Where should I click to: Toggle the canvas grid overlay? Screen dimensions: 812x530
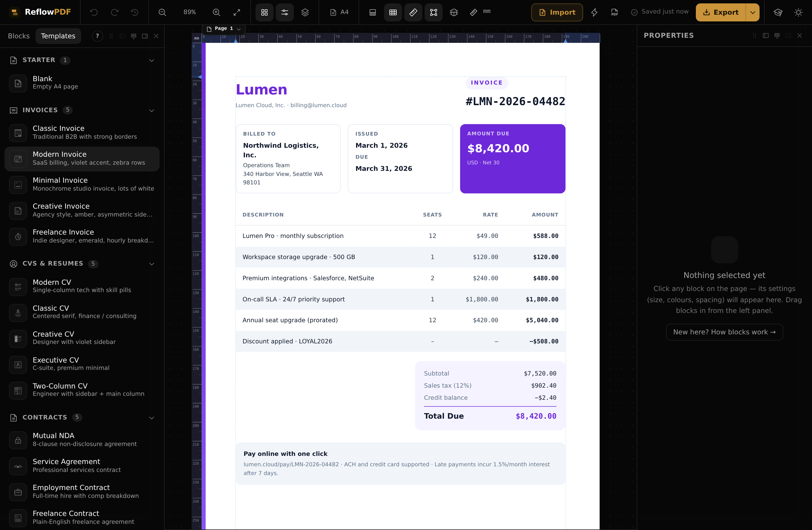pos(393,12)
